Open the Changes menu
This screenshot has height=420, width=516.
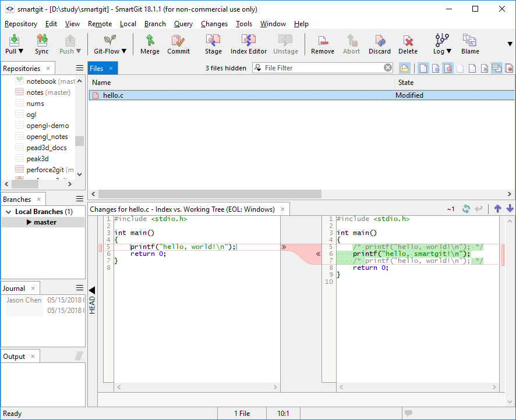[x=214, y=24]
